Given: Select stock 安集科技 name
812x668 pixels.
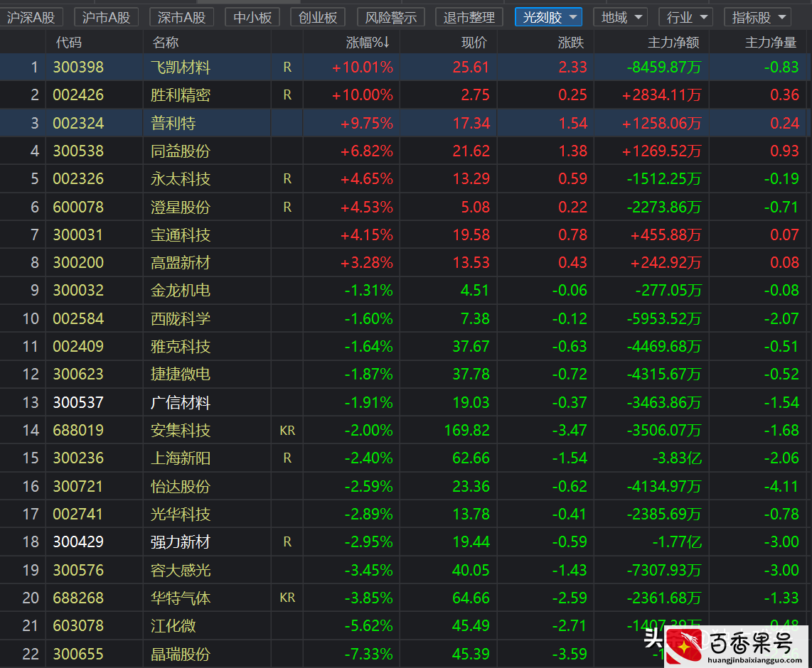Looking at the screenshot, I should [180, 430].
